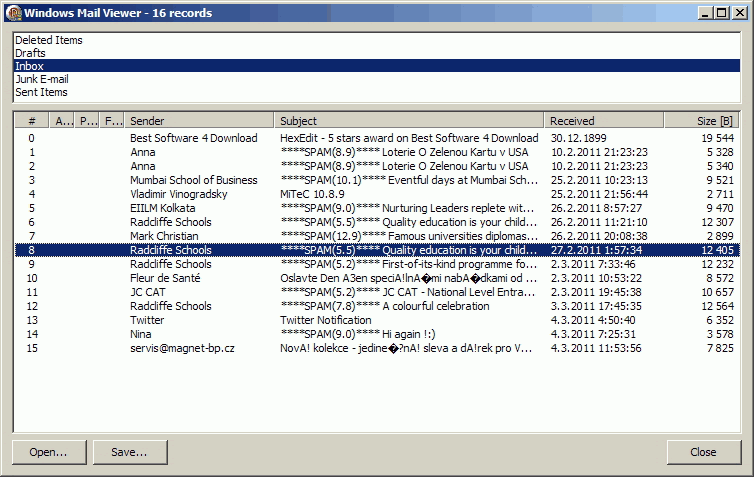Click the highlighted Radcliffe Schools row 8
This screenshot has height=477, width=754.
[x=377, y=250]
